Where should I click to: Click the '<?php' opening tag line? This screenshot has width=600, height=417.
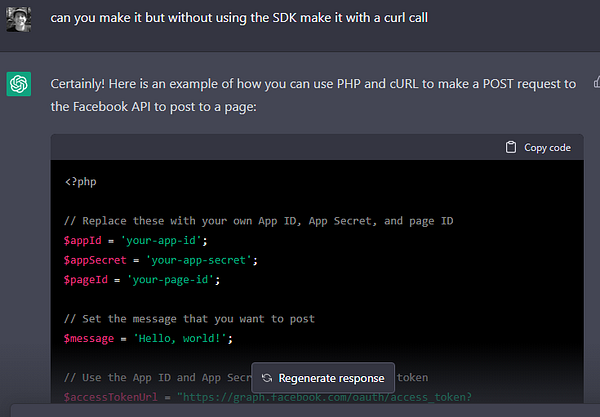pos(81,182)
